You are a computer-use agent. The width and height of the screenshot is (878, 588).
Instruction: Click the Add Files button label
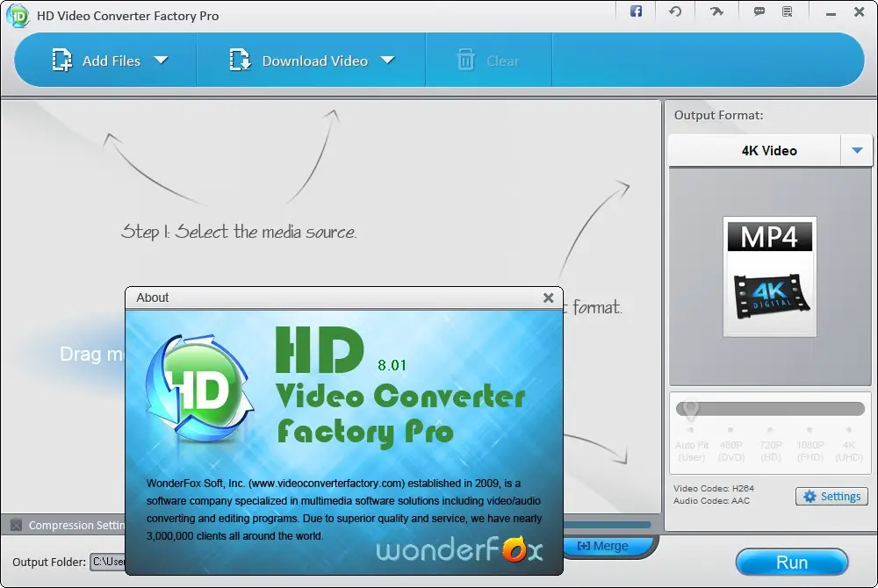point(112,61)
